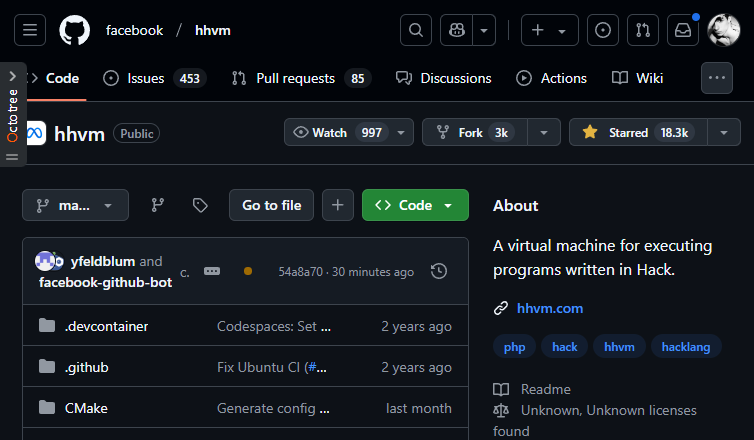
Task: Open the .devcontainer folder
Action: 106,326
